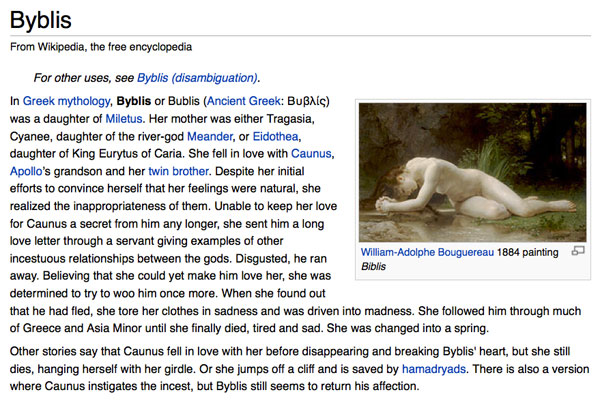Click the bold Byblis term in intro
This screenshot has height=401, width=600.
[x=134, y=101]
